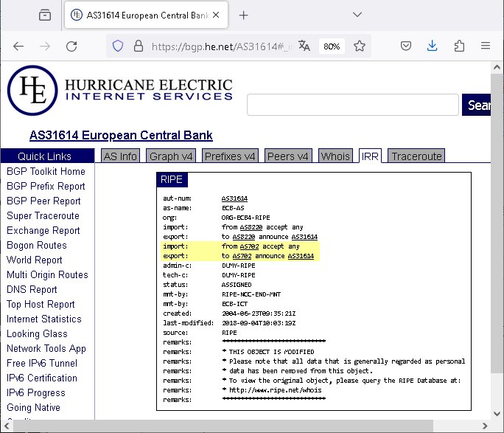Open Exchange Report link
Image resolution: width=504 pixels, height=433 pixels.
point(43,231)
